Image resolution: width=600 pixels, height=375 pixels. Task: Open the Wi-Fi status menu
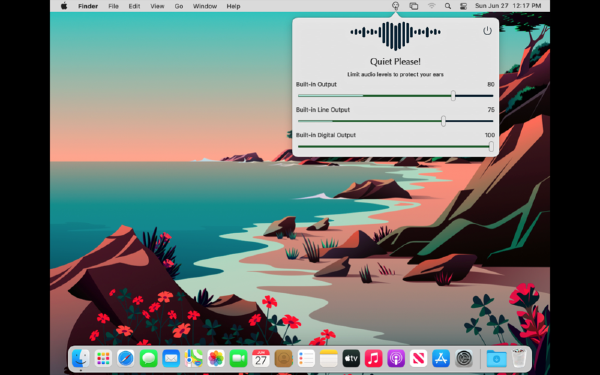(x=432, y=6)
